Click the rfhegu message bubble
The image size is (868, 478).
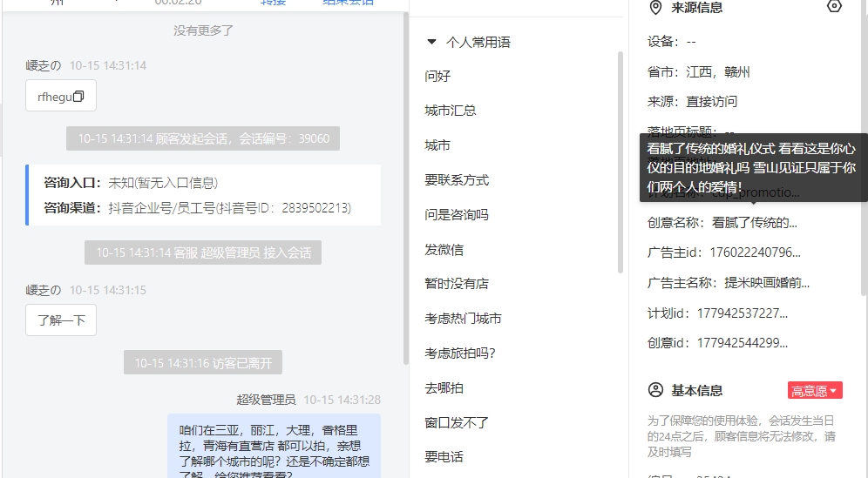(x=61, y=95)
